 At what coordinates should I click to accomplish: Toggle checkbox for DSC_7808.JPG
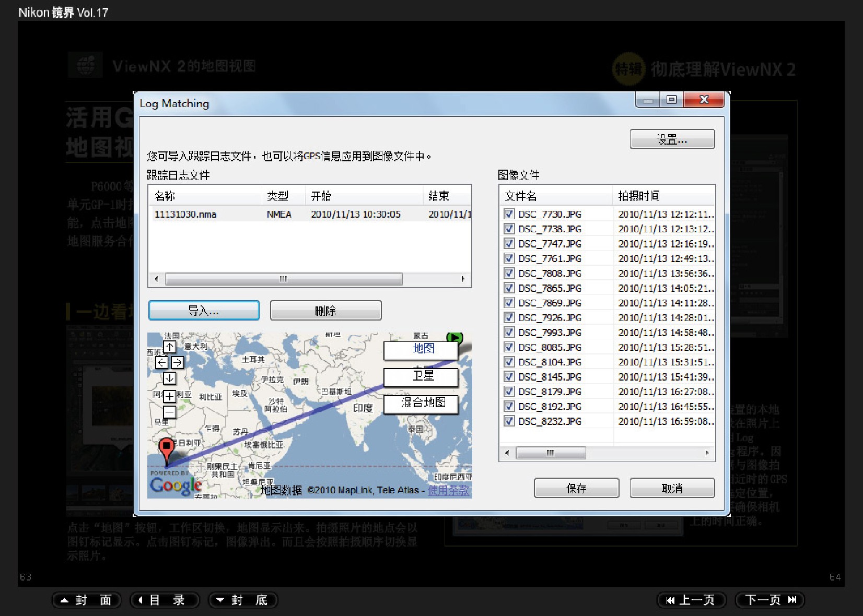click(x=509, y=273)
